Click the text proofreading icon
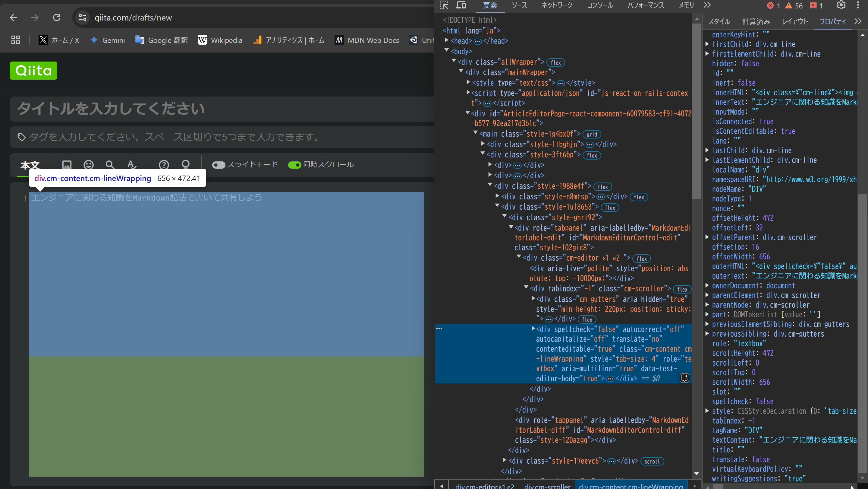Image resolution: width=868 pixels, height=489 pixels. (x=132, y=165)
